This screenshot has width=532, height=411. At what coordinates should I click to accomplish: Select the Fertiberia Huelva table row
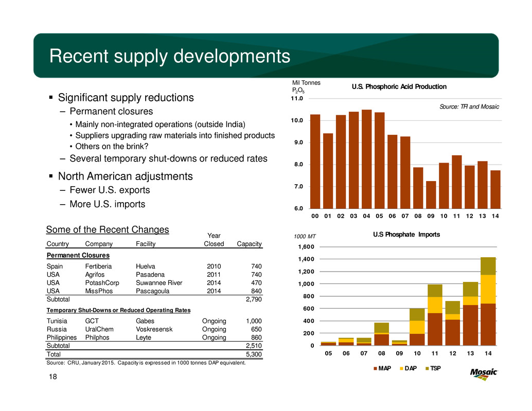[x=154, y=266]
